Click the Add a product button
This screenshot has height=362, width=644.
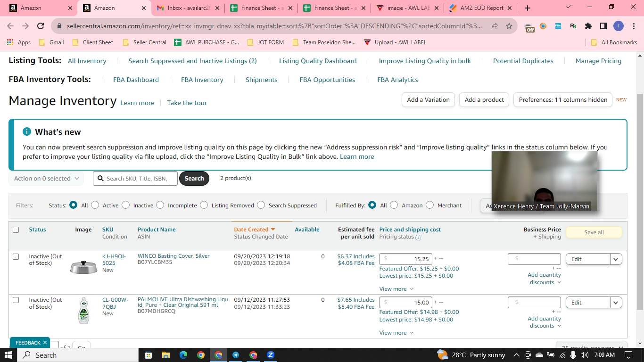click(484, 100)
